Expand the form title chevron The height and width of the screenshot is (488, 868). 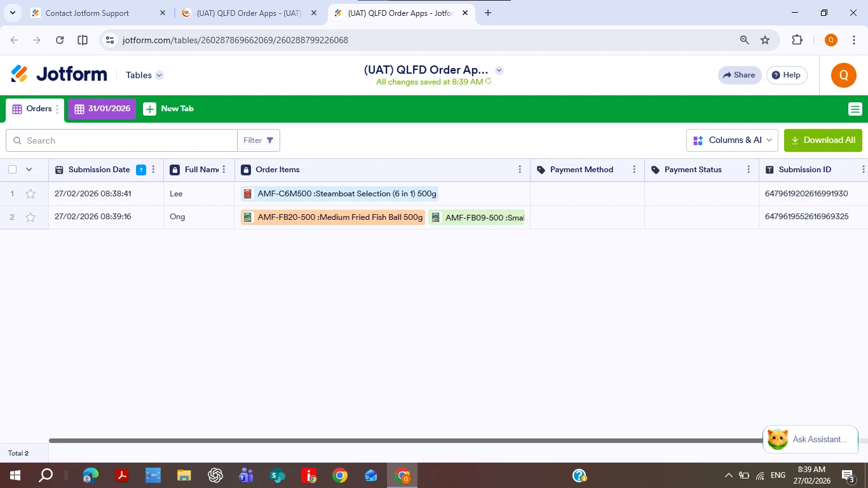(499, 71)
